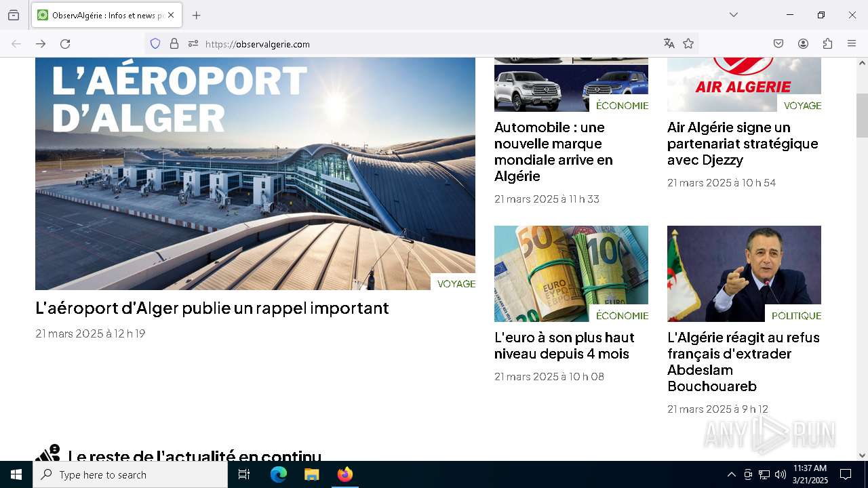
Task: Click the Meet Now tray icon
Action: 748,474
